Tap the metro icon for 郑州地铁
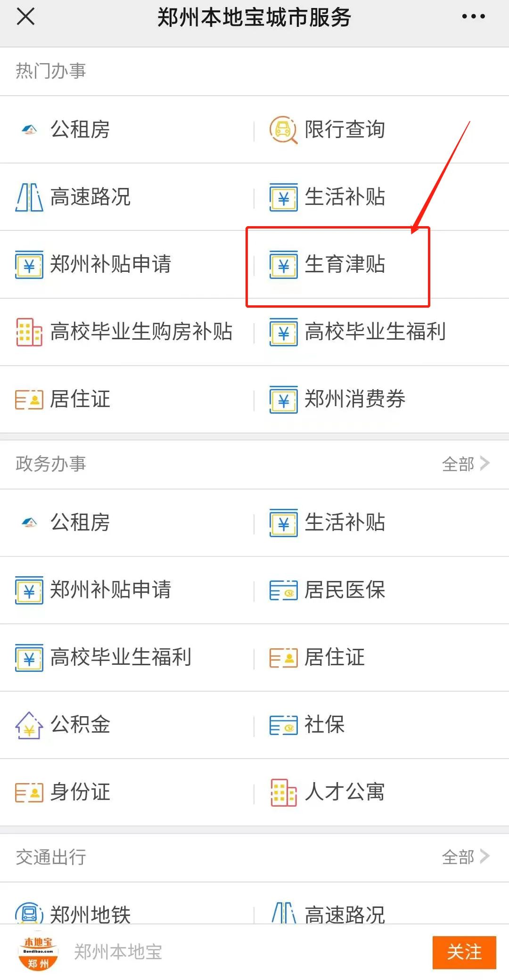The width and height of the screenshot is (509, 980). 29,913
